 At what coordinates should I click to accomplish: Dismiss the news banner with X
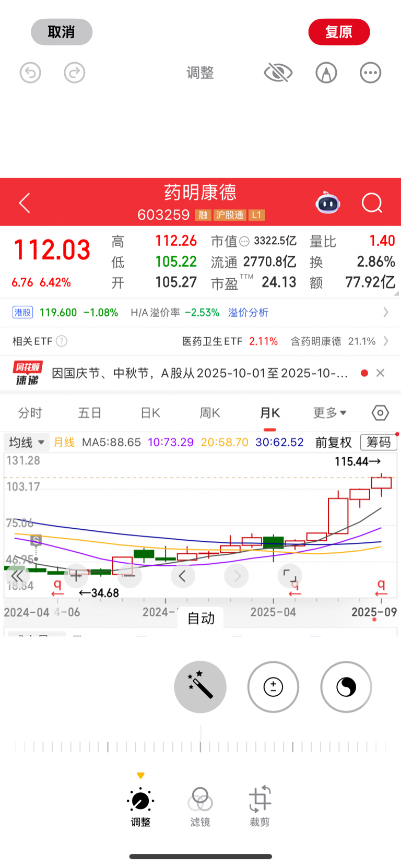[380, 373]
